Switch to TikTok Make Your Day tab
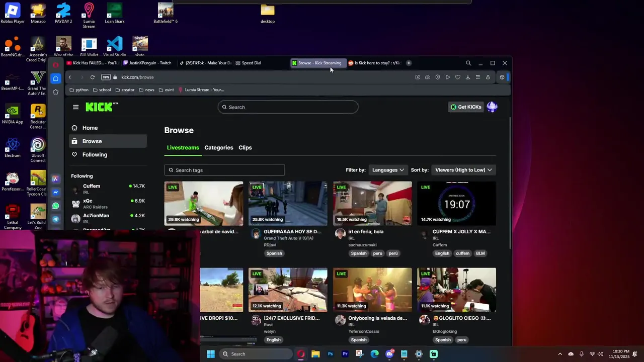Screen dimensions: 644x362 [205, 63]
